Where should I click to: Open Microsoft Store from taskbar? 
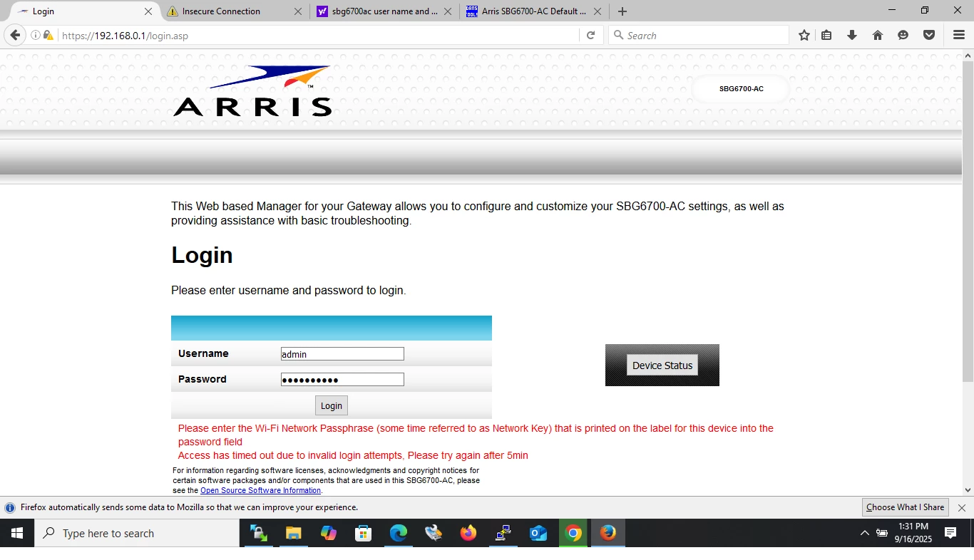pos(364,533)
